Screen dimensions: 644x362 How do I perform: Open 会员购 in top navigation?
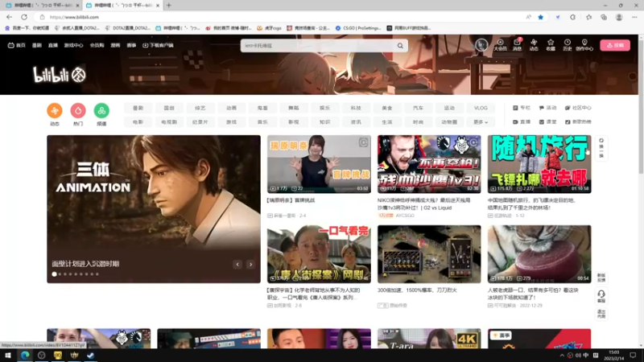coord(97,45)
